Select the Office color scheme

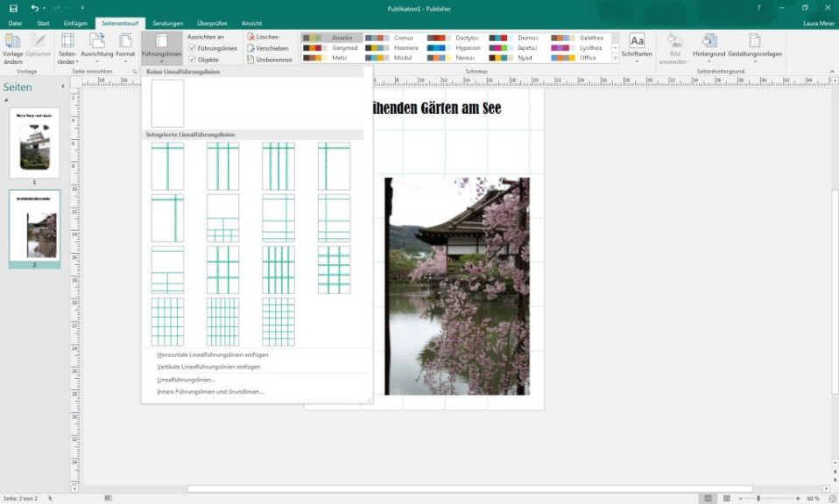580,58
